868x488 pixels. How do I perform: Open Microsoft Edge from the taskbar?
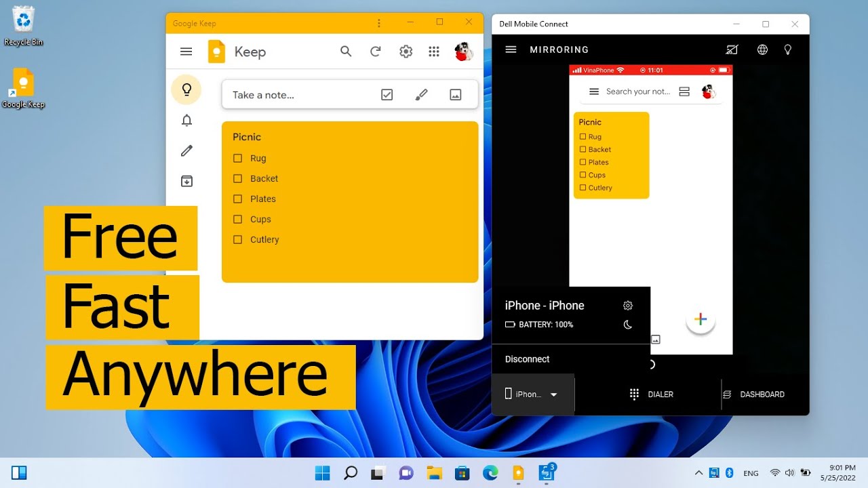[x=490, y=473]
